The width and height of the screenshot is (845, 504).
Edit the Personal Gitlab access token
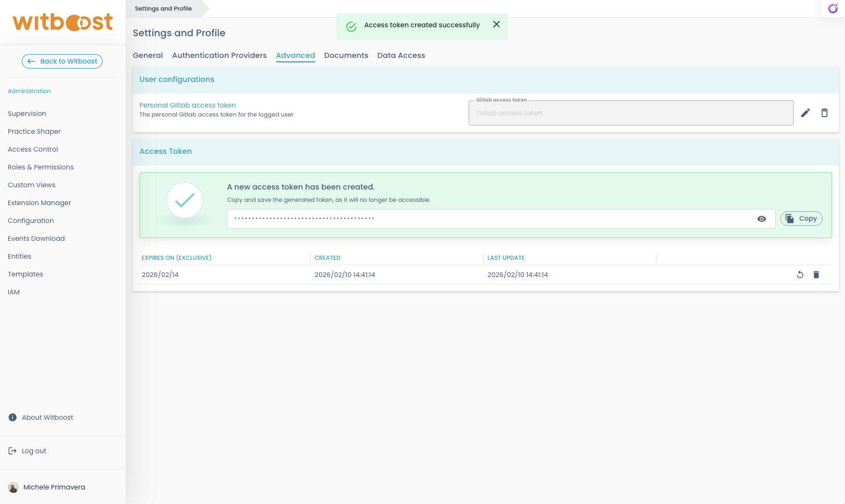click(x=805, y=113)
